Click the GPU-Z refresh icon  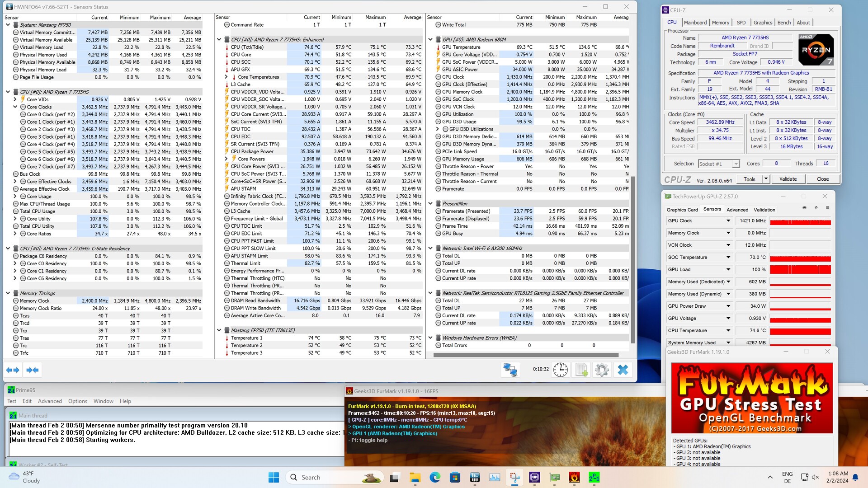point(816,208)
